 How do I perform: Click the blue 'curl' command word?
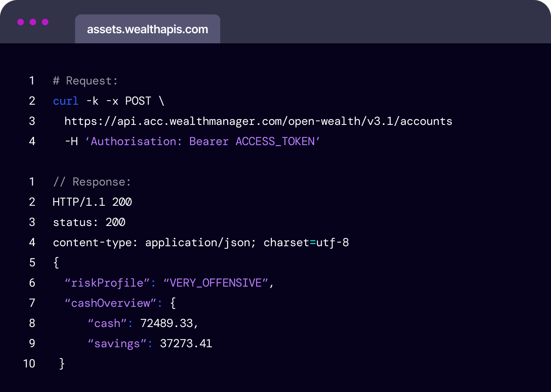[x=66, y=101]
